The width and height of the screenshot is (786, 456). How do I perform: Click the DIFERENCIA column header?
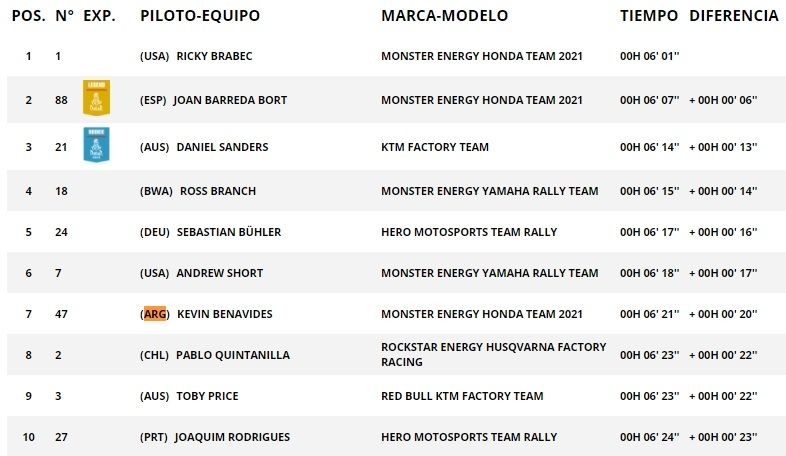coord(734,16)
